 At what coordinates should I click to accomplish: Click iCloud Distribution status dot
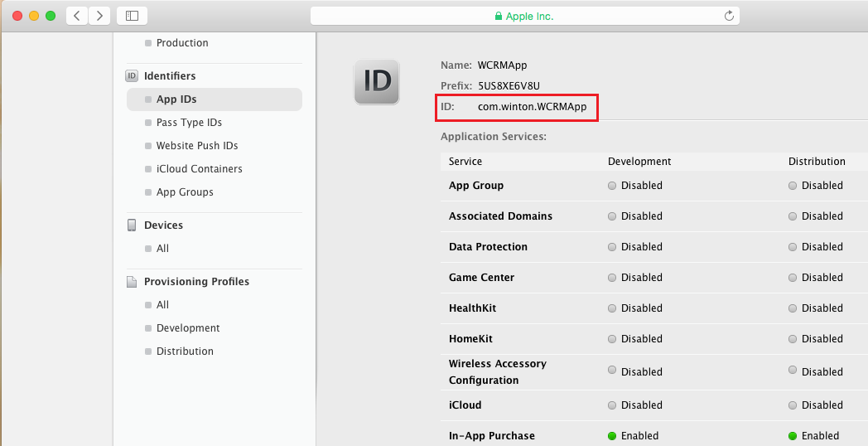click(792, 405)
